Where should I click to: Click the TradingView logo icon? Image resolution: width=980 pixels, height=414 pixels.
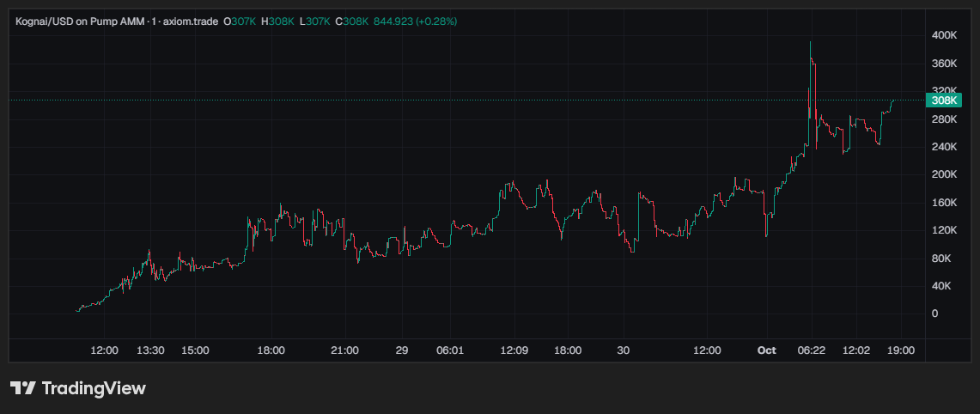pyautogui.click(x=22, y=388)
